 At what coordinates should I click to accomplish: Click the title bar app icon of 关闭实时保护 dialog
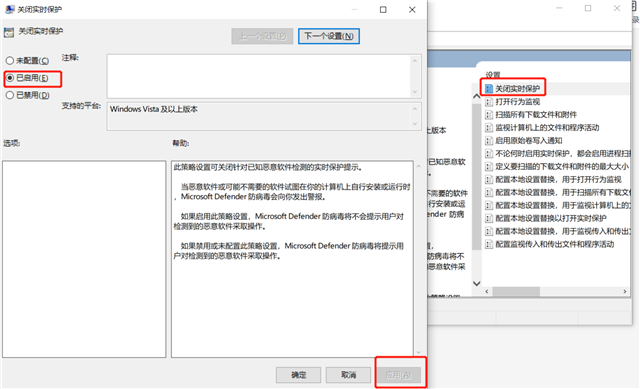(x=9, y=9)
